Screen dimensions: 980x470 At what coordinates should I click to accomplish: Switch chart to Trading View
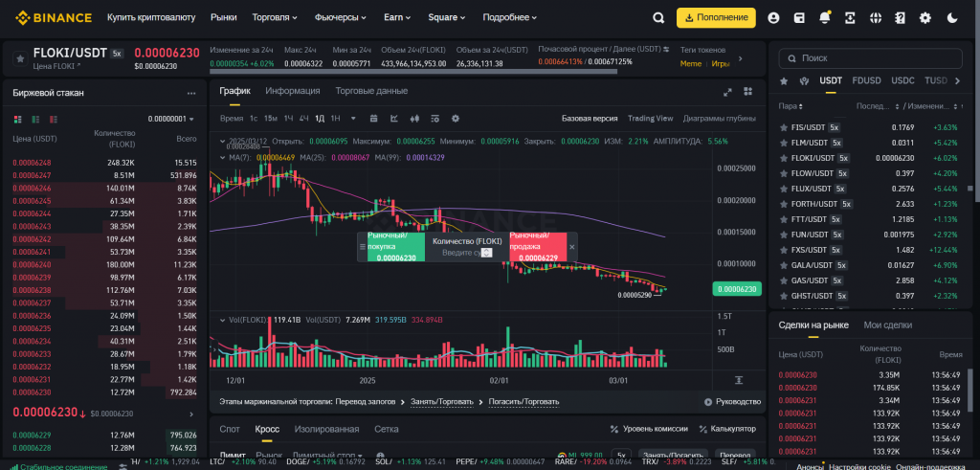(650, 118)
